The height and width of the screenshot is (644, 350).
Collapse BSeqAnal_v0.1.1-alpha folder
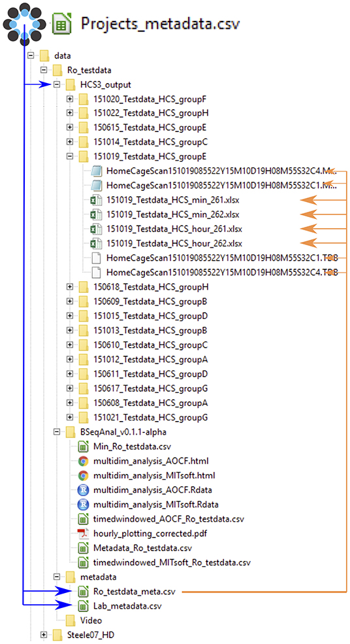coord(57,432)
